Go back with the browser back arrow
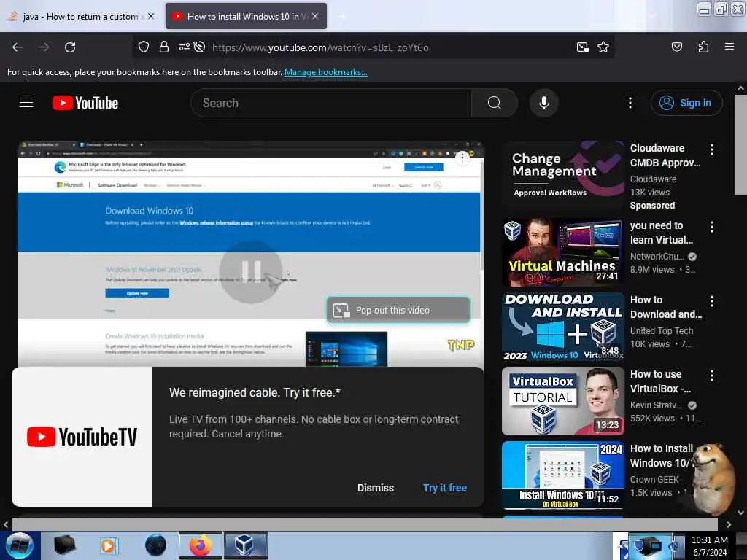 pos(18,47)
